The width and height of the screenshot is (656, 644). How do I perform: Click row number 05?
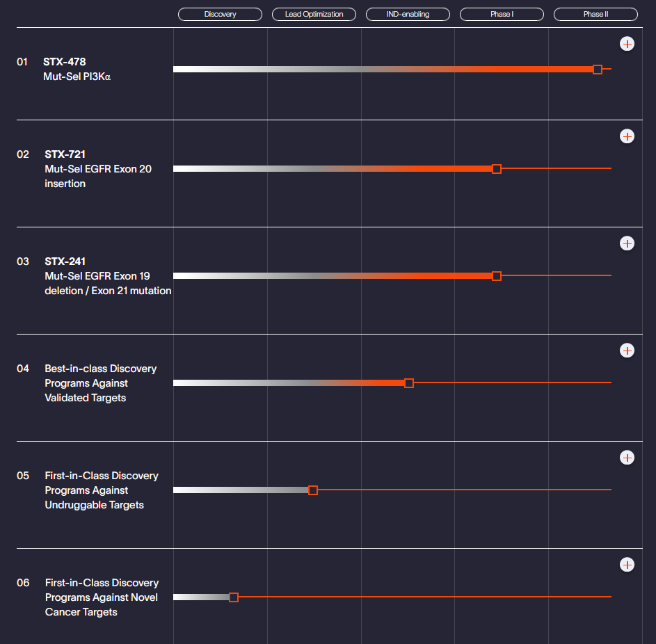23,476
